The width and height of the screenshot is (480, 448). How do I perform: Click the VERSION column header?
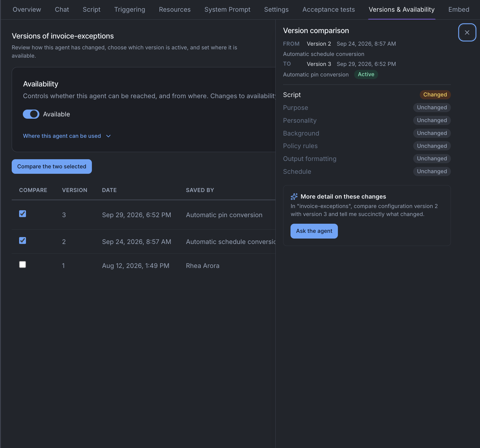coord(75,190)
